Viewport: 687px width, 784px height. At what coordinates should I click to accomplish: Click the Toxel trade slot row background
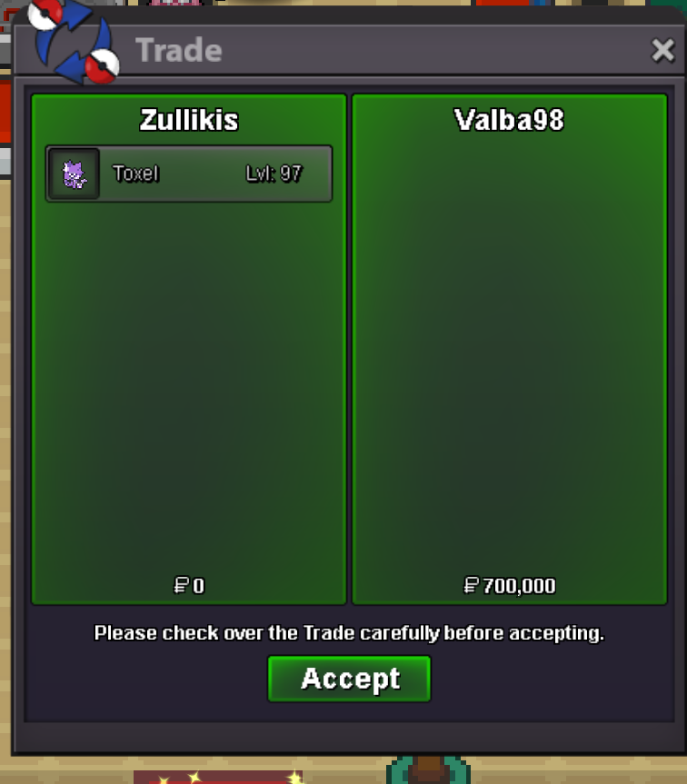click(x=189, y=174)
